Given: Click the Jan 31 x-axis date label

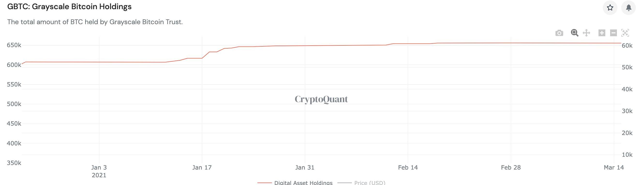Looking at the screenshot, I should [305, 168].
